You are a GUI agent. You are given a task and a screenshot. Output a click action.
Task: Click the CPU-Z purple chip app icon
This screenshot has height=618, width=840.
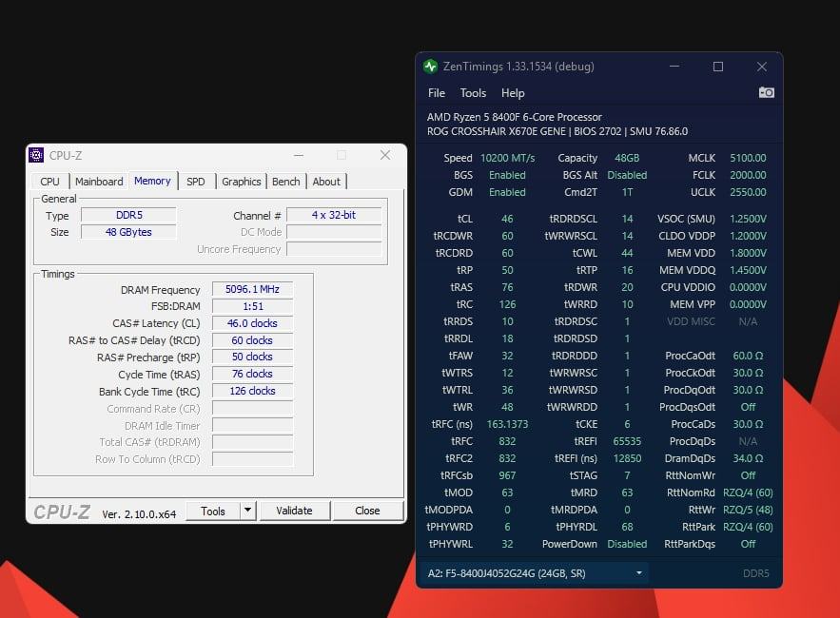[x=36, y=155]
